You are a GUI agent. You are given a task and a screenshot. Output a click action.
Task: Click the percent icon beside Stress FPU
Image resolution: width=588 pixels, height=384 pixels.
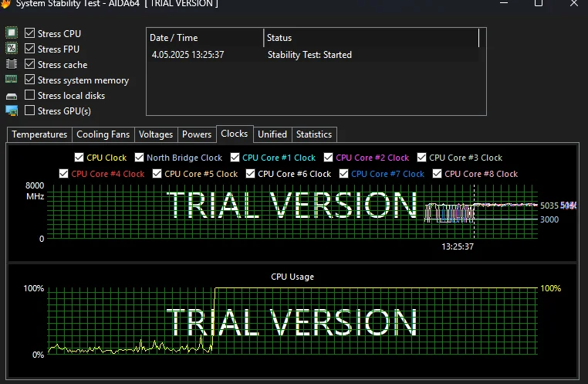[x=12, y=49]
